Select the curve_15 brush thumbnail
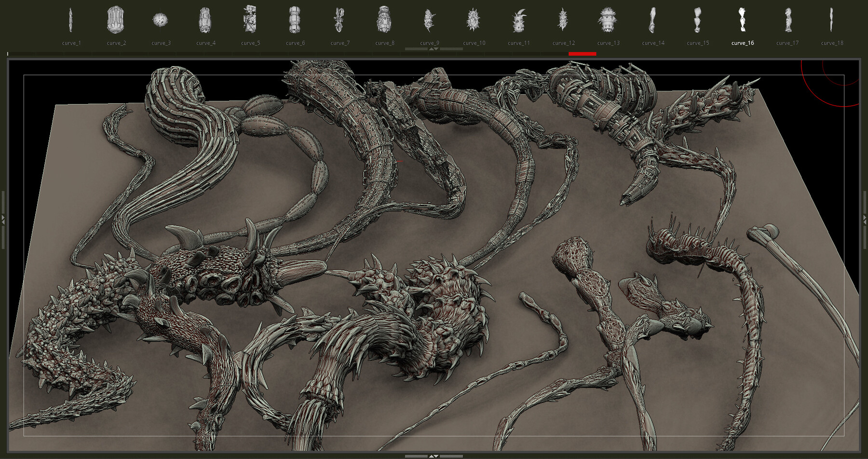 point(697,19)
